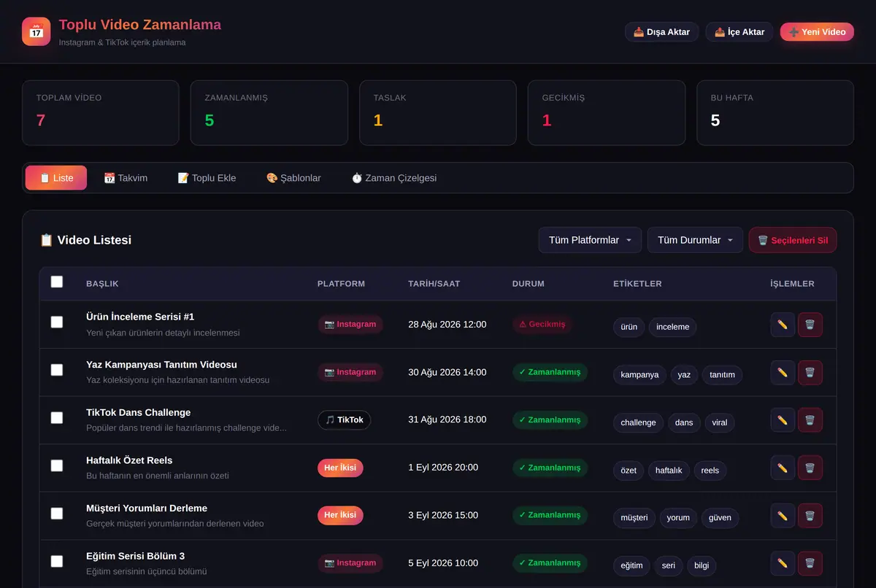876x588 pixels.
Task: Switch to the Liste tab
Action: coord(56,178)
